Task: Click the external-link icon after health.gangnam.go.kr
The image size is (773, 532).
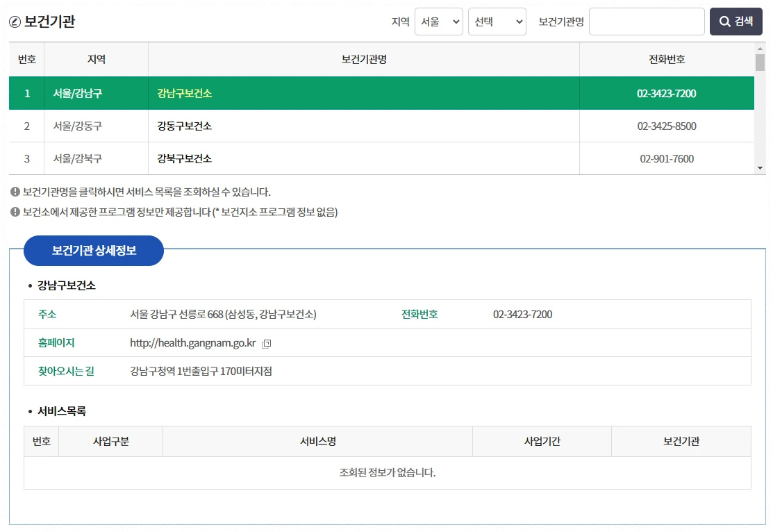Action: [265, 342]
